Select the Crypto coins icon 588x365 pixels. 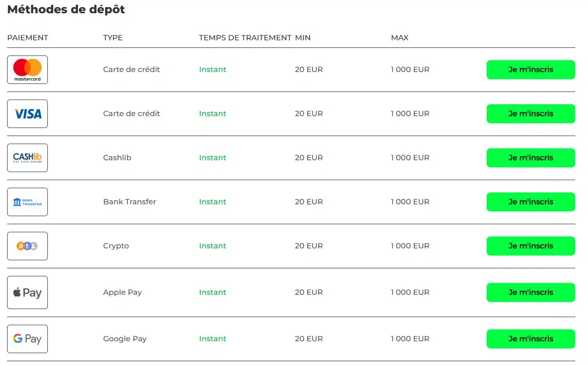(x=27, y=246)
